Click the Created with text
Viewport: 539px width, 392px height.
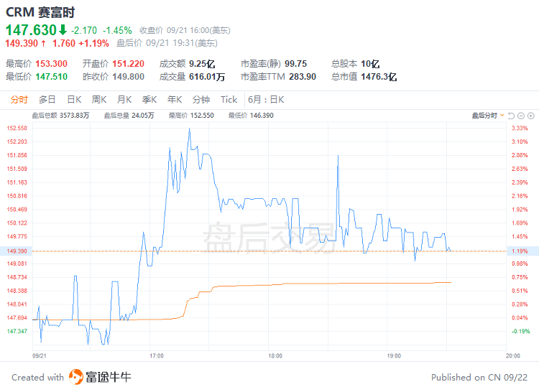click(x=38, y=377)
